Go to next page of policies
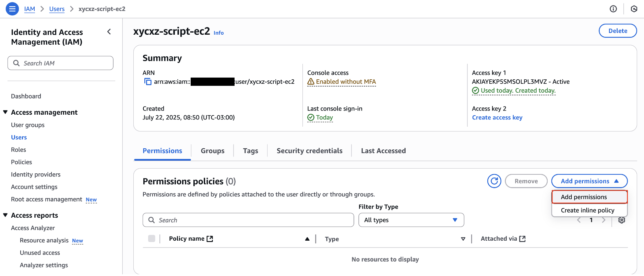Screen dimensions: 644x276 click(x=604, y=220)
